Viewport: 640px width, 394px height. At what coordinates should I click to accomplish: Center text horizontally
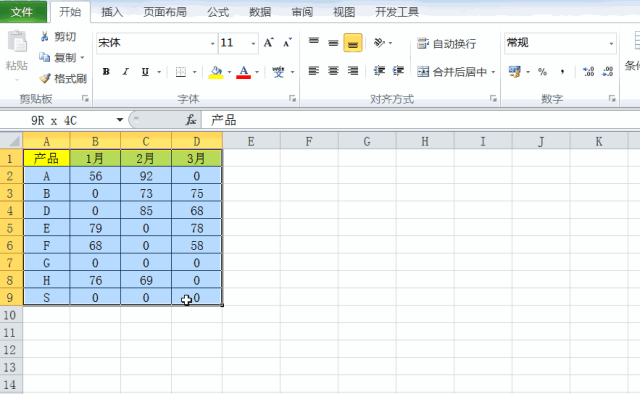[x=333, y=71]
